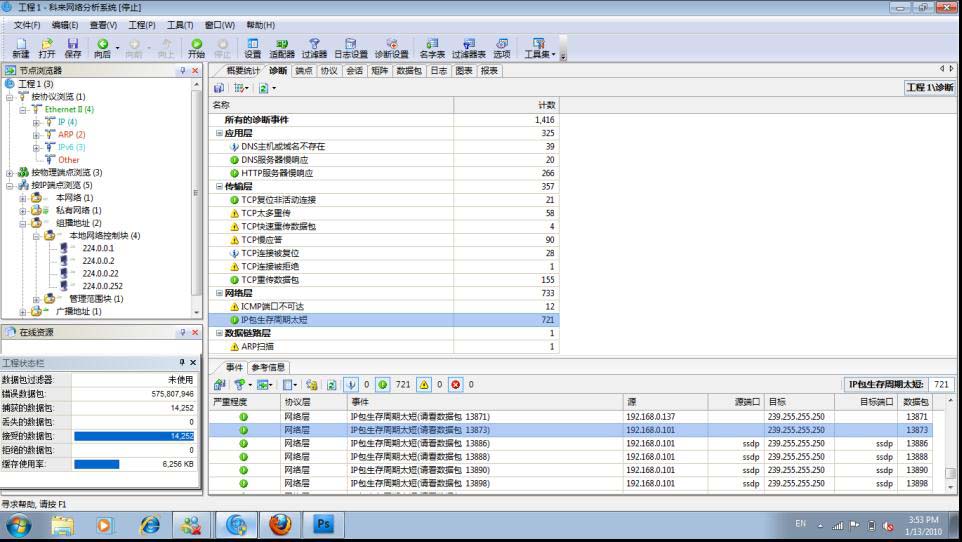
Task: Switch to the 矩阵 tab
Action: tap(379, 71)
